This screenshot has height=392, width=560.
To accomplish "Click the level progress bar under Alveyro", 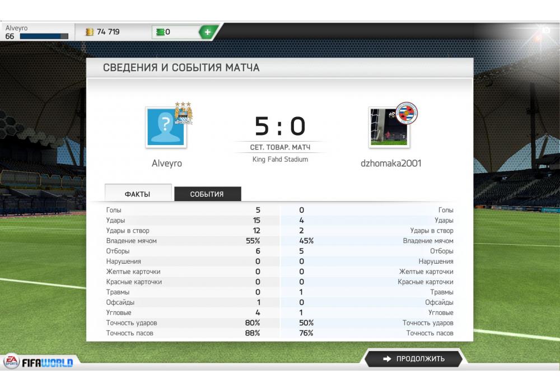I will pos(44,36).
